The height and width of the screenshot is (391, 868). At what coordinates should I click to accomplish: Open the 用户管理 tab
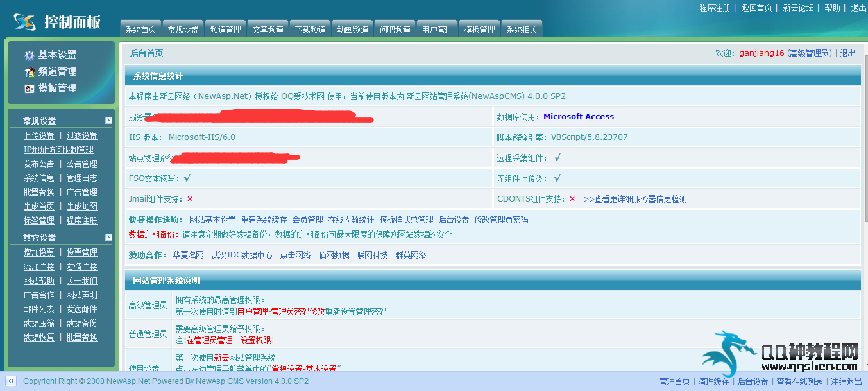pyautogui.click(x=438, y=29)
